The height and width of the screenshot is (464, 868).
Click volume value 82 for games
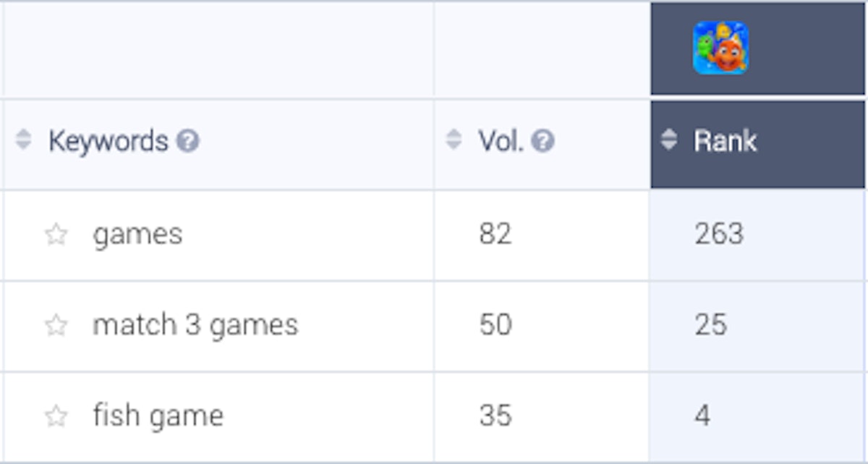tap(495, 235)
